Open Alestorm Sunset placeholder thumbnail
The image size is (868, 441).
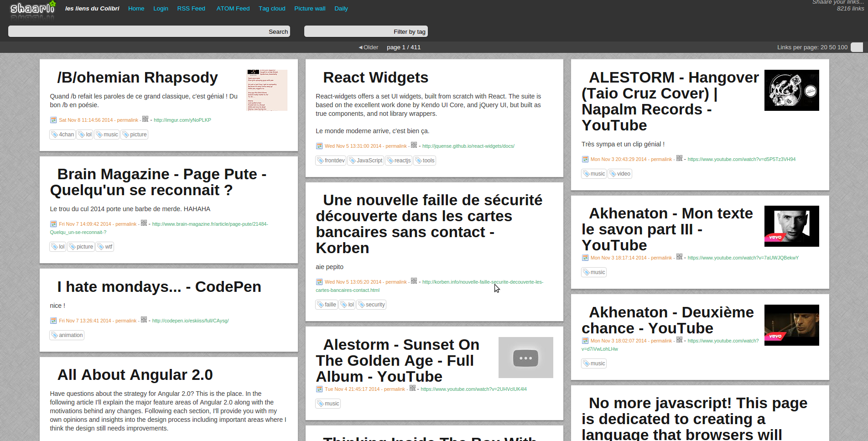[x=525, y=358]
